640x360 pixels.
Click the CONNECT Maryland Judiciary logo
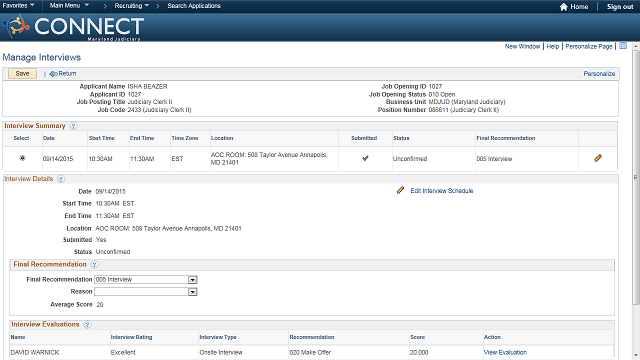73,27
